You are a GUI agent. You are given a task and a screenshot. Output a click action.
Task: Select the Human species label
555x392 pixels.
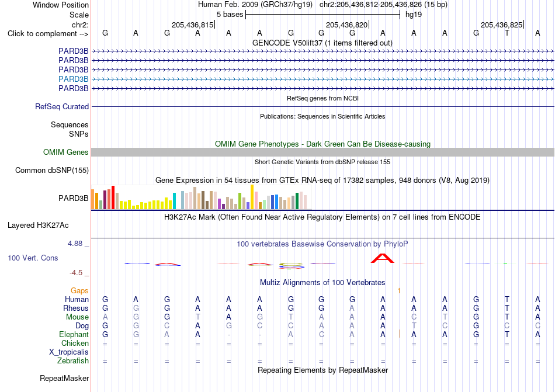[77, 299]
